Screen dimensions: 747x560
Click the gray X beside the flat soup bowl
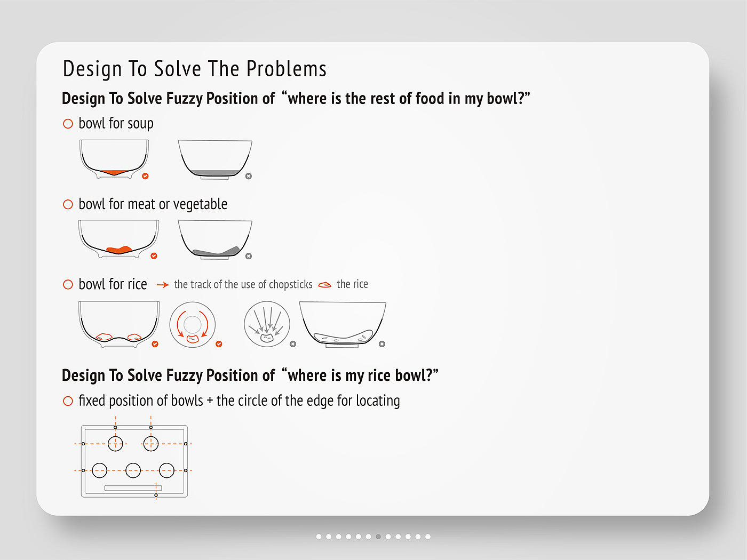coord(249,176)
